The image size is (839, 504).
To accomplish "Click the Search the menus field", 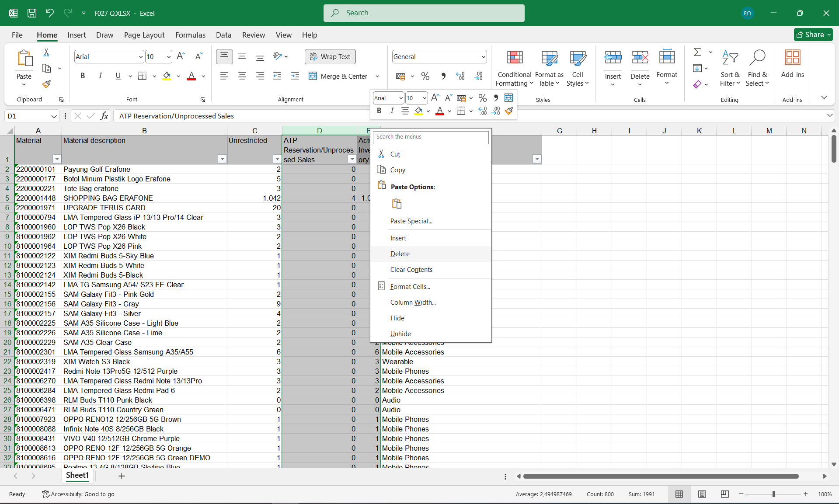I will (430, 137).
